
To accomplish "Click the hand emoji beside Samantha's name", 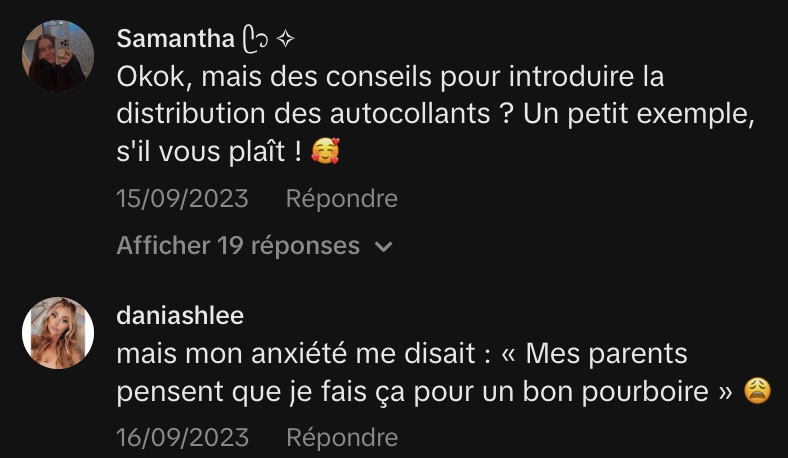I will [x=256, y=40].
